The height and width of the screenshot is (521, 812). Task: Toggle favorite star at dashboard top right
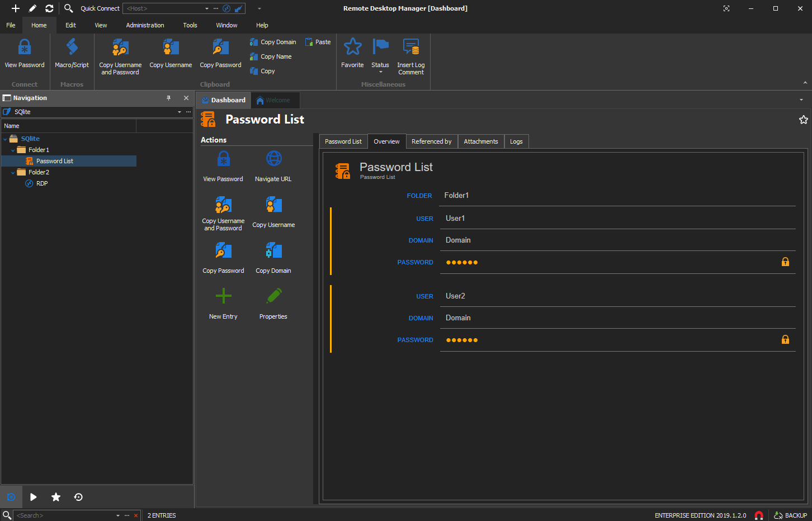tap(804, 120)
